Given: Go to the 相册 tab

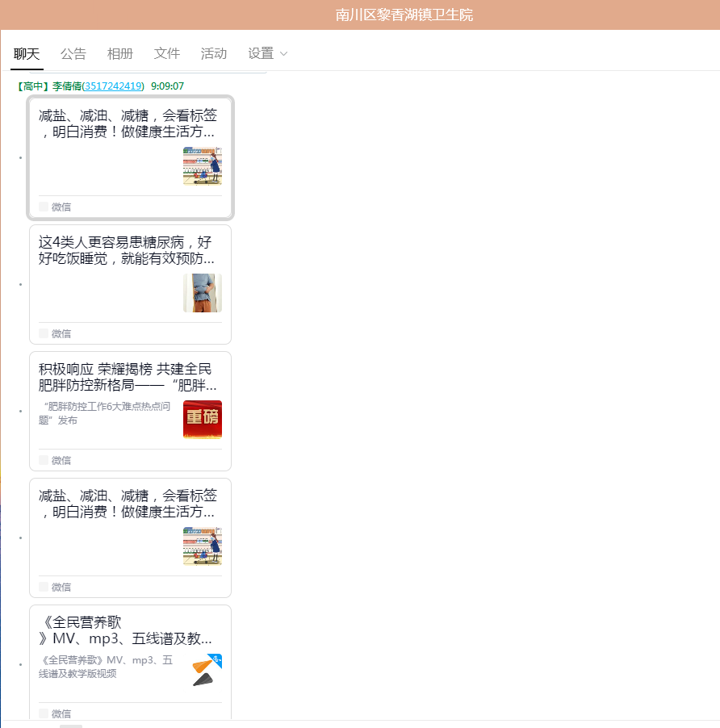Looking at the screenshot, I should 120,54.
